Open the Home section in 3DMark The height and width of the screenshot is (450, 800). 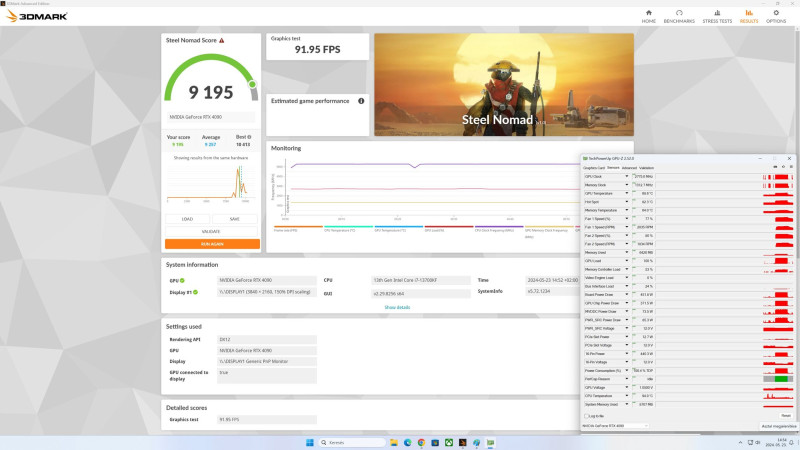point(648,16)
